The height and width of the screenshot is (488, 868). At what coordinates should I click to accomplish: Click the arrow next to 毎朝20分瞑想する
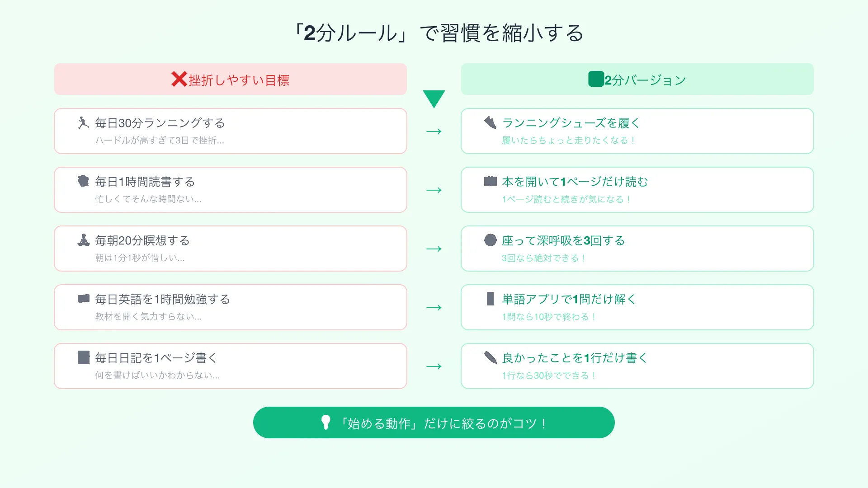click(434, 249)
